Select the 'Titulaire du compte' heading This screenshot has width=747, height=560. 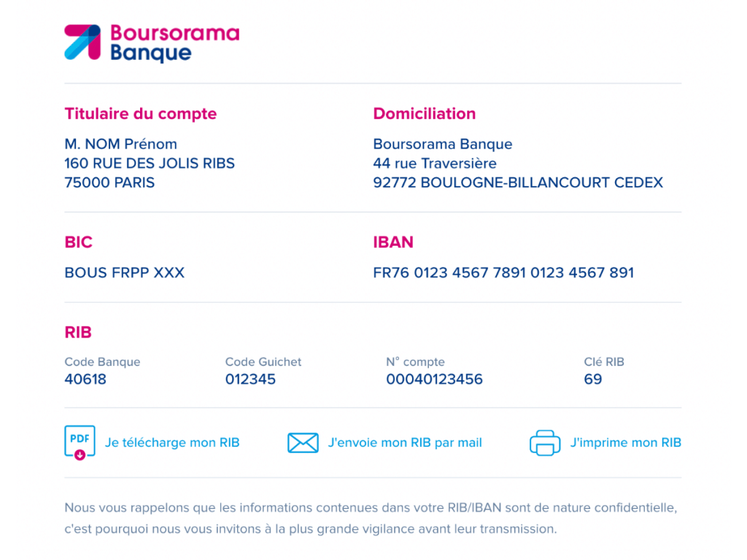pos(141,114)
